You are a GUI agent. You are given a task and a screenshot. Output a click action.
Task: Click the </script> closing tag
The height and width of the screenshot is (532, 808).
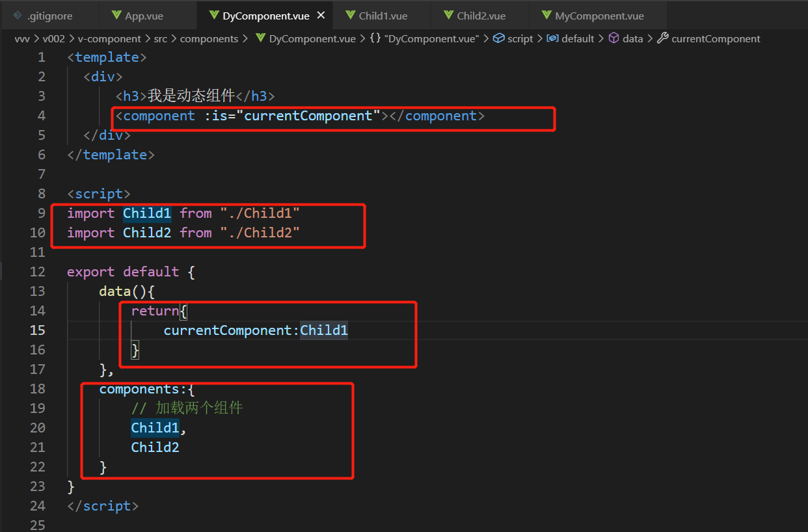click(103, 506)
